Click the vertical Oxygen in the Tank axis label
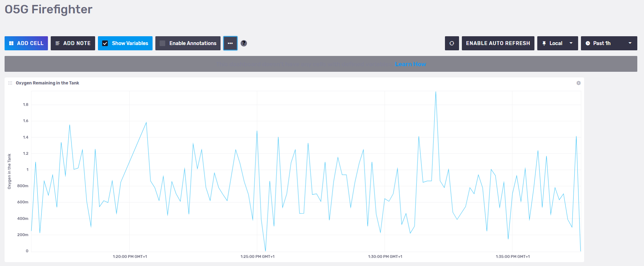This screenshot has width=644, height=266. pos(10,171)
